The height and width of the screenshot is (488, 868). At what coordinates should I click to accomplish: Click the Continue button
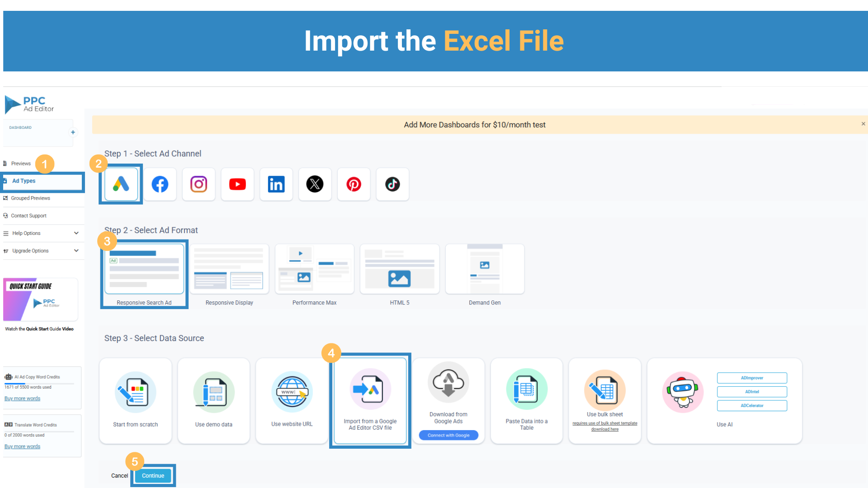[x=153, y=476]
